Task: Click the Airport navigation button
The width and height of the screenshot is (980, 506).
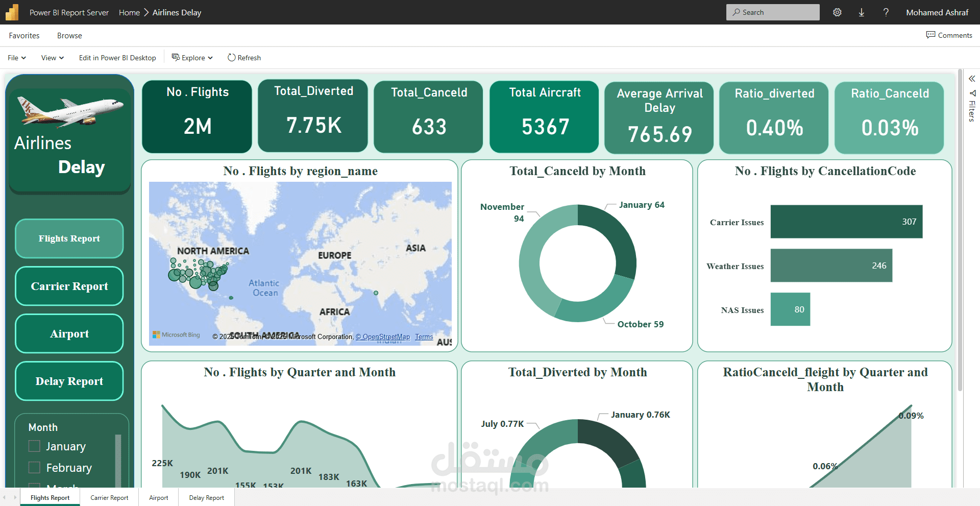Action: 69,333
